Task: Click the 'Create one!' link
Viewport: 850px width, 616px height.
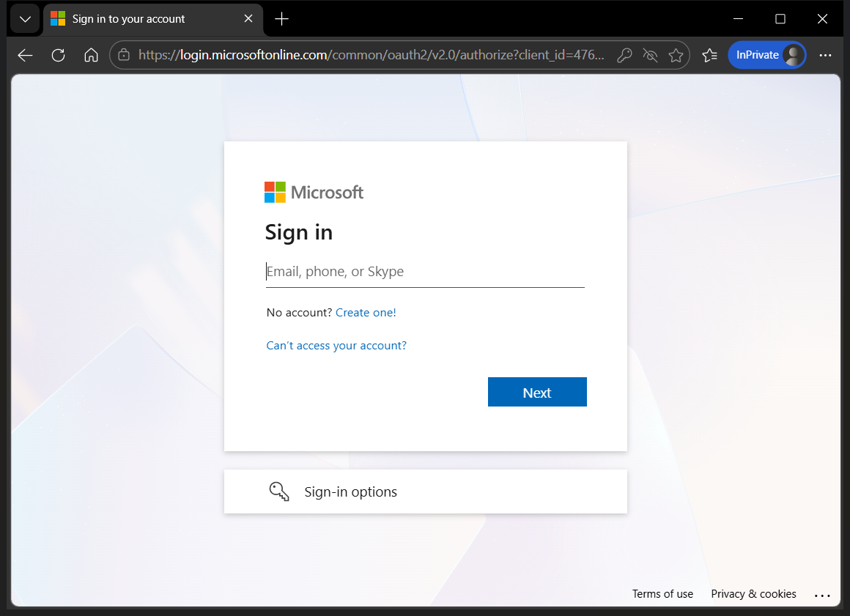Action: click(366, 312)
